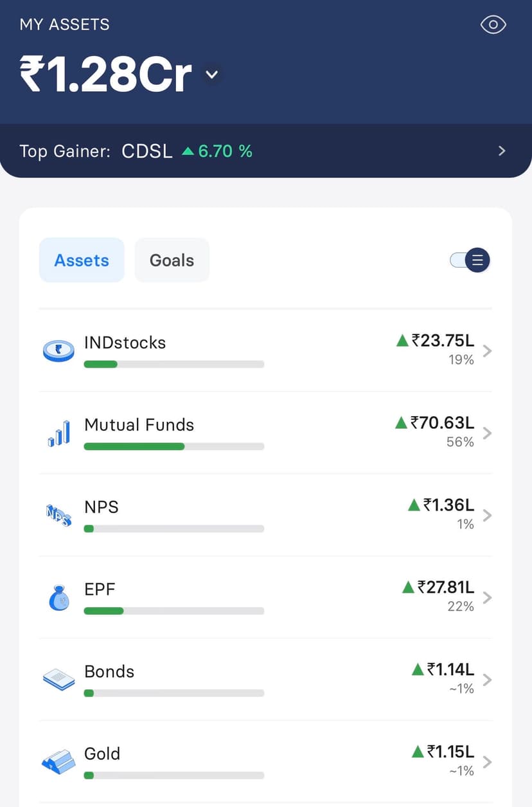This screenshot has height=807, width=532.
Task: Open the NPS row chevron
Action: pos(488,516)
